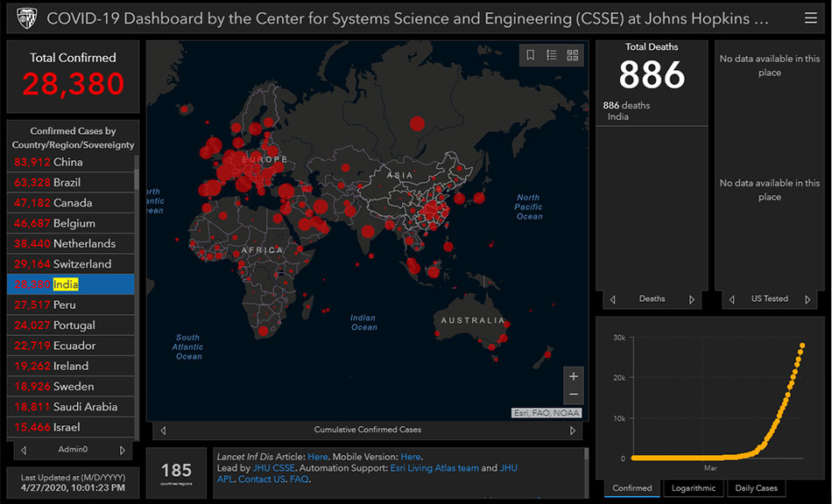
Task: Show next map layer right of Cumulative Confirmed Cases
Action: pos(573,430)
